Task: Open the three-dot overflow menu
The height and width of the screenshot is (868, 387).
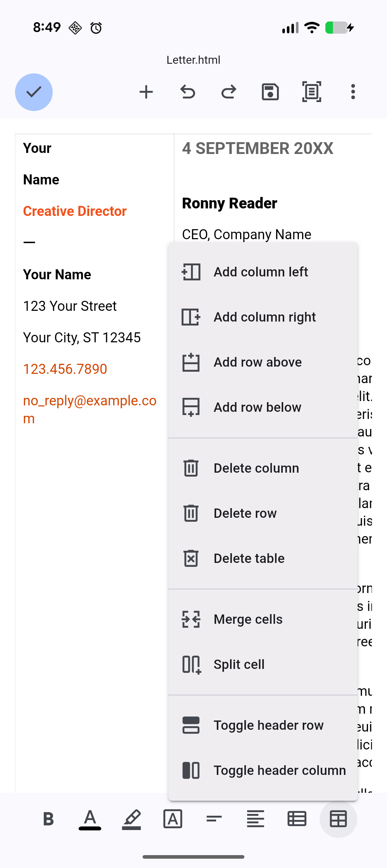Action: click(353, 92)
